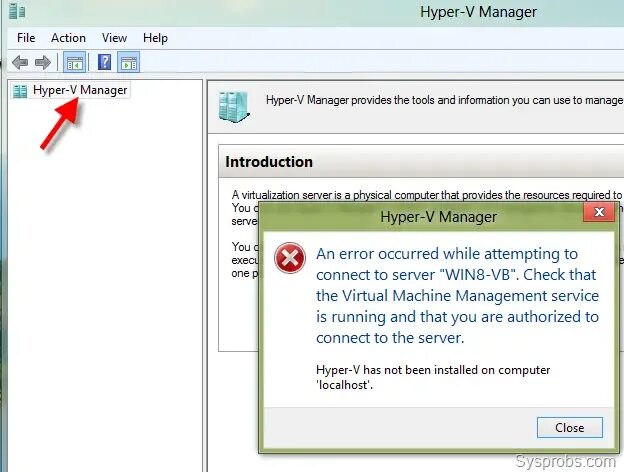Open the Action menu
The image size is (624, 472).
click(x=68, y=38)
